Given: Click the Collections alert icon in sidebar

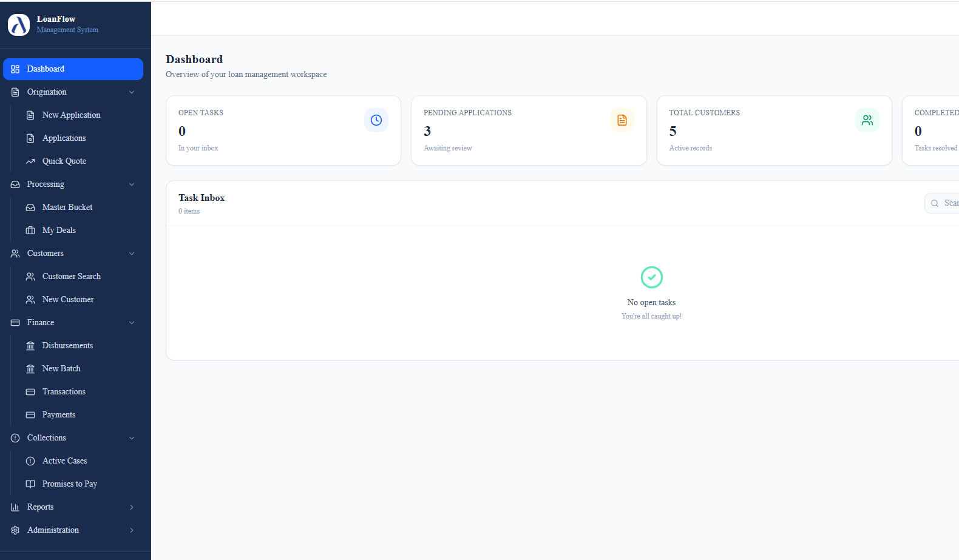Looking at the screenshot, I should click(15, 438).
